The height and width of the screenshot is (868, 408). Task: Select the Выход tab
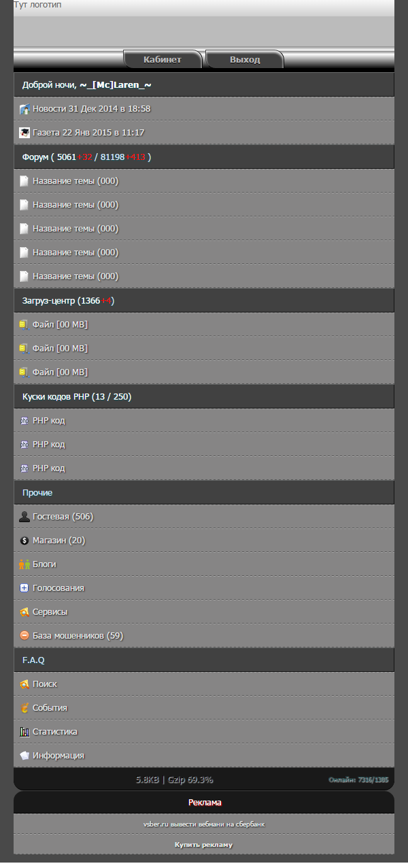[245, 60]
